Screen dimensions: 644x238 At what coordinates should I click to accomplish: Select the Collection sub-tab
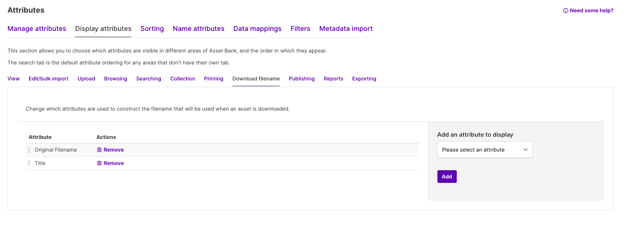click(182, 79)
